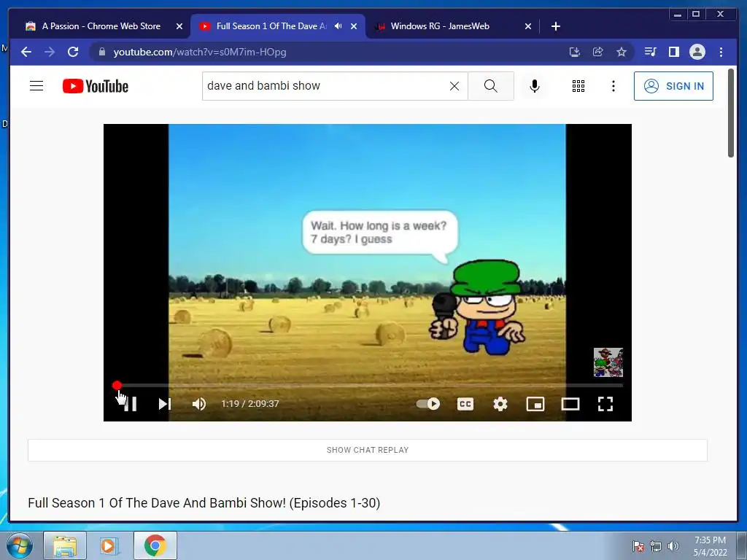The width and height of the screenshot is (747, 560).
Task: Open Windows Media Player from the taskbar
Action: (x=108, y=545)
